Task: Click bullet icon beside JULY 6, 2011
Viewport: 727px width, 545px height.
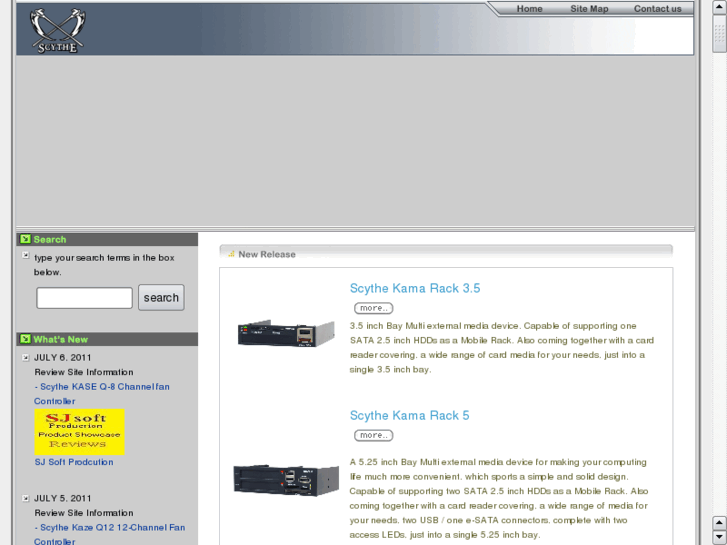Action: point(26,357)
